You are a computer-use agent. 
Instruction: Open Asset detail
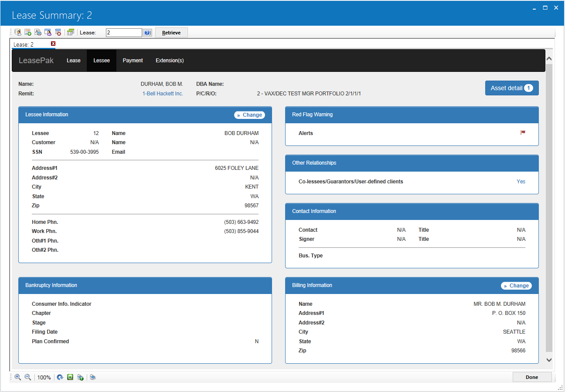click(512, 88)
